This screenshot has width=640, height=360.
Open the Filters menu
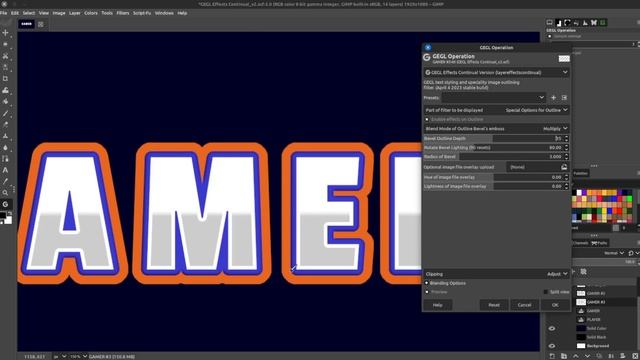pyautogui.click(x=122, y=13)
